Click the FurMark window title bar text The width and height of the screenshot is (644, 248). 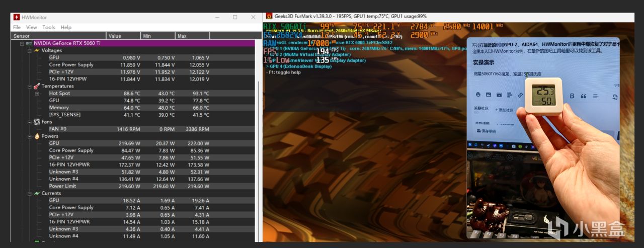tap(351, 16)
